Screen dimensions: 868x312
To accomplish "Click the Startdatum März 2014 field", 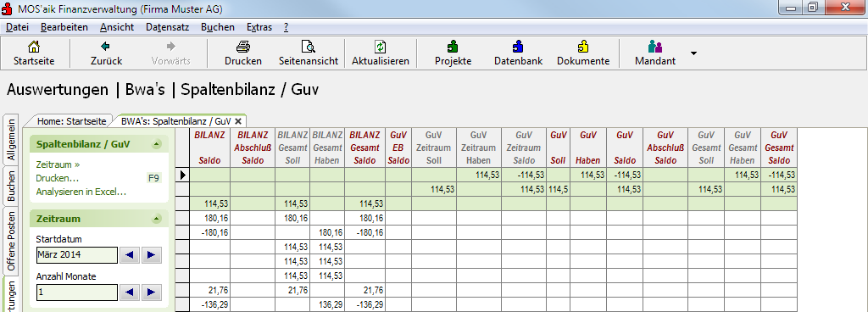I will 76,255.
